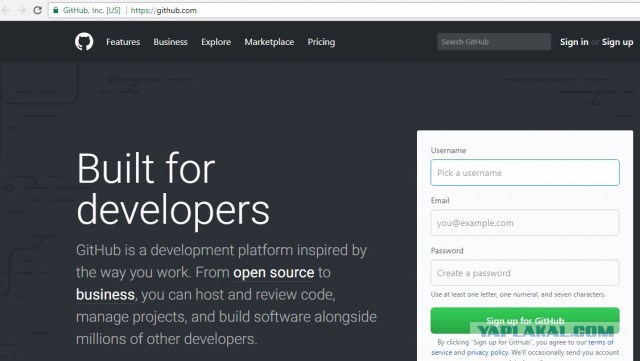Open the Pricing page
This screenshot has height=361, width=640.
[x=321, y=42]
